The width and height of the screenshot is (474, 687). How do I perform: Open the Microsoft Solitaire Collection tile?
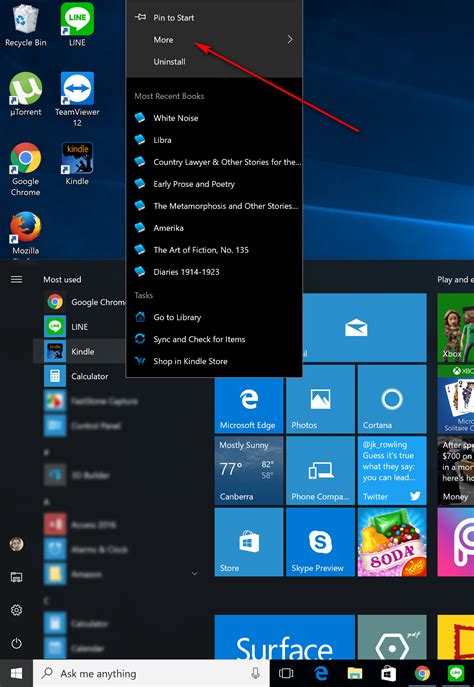tap(456, 399)
